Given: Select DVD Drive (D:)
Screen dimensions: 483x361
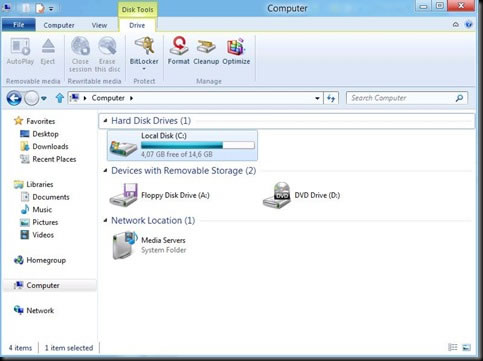Looking at the screenshot, I should click(301, 195).
